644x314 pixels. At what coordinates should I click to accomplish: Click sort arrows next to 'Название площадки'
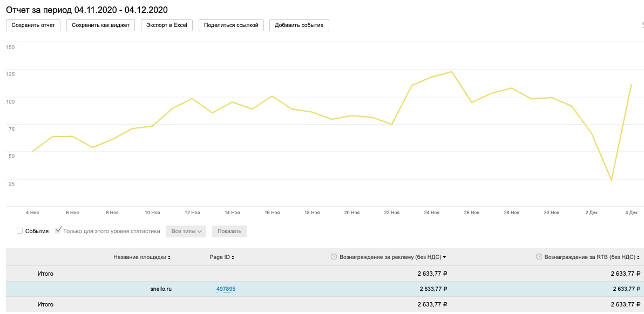tap(170, 258)
